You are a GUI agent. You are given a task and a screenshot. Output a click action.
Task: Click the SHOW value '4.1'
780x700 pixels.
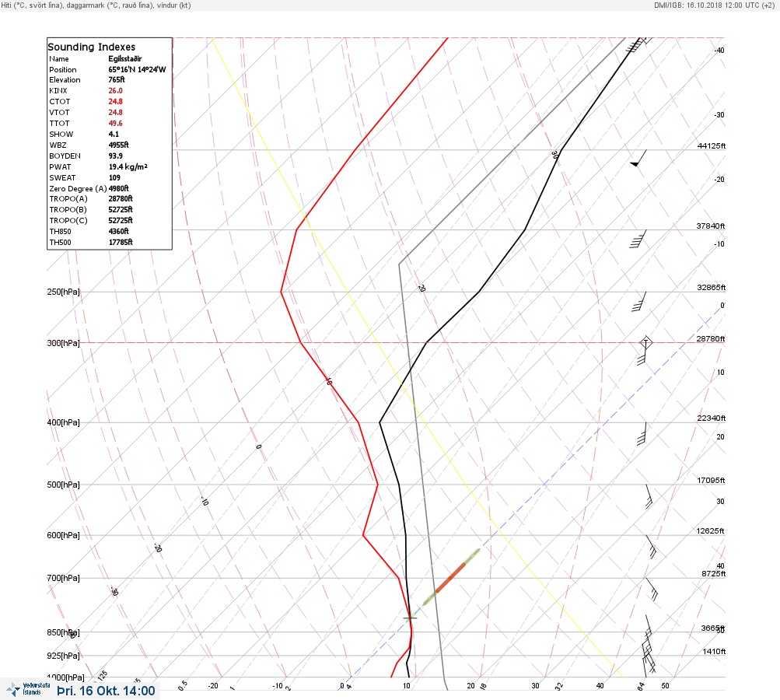coord(114,135)
